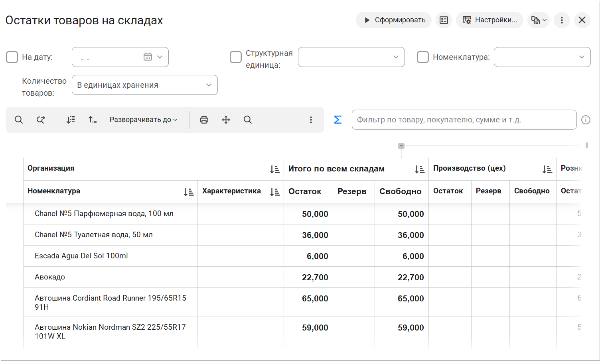Click the sort ascending toolbar icon
The height and width of the screenshot is (364, 600).
click(92, 120)
